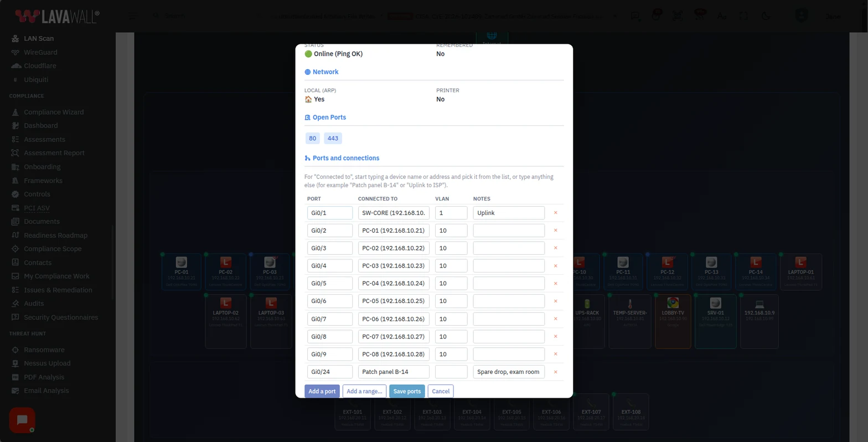
Task: Open the Nessus Upload page
Action: tap(47, 363)
